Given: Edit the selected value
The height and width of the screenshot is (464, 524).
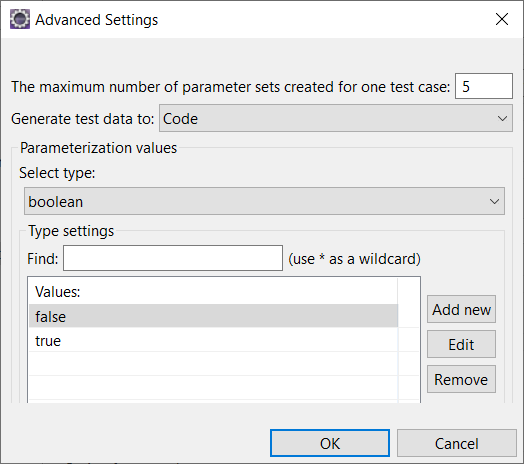Looking at the screenshot, I should (461, 344).
